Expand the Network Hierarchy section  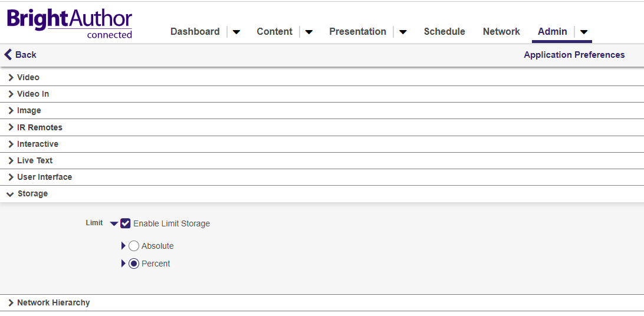click(x=53, y=302)
